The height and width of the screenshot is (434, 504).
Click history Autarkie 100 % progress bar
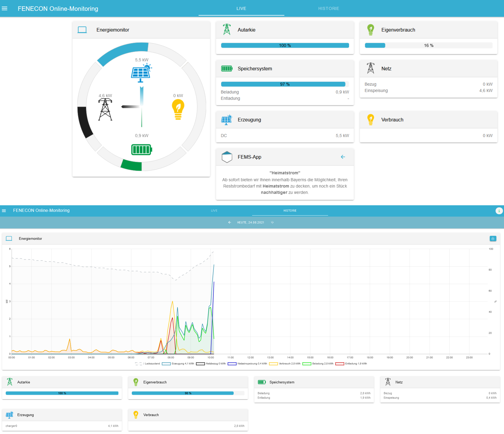point(62,393)
